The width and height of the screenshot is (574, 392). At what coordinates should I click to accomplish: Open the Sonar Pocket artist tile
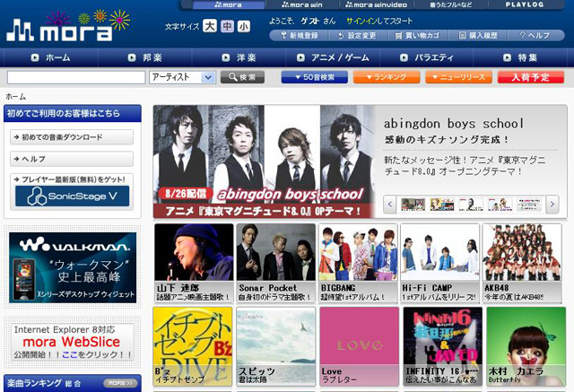coord(275,263)
